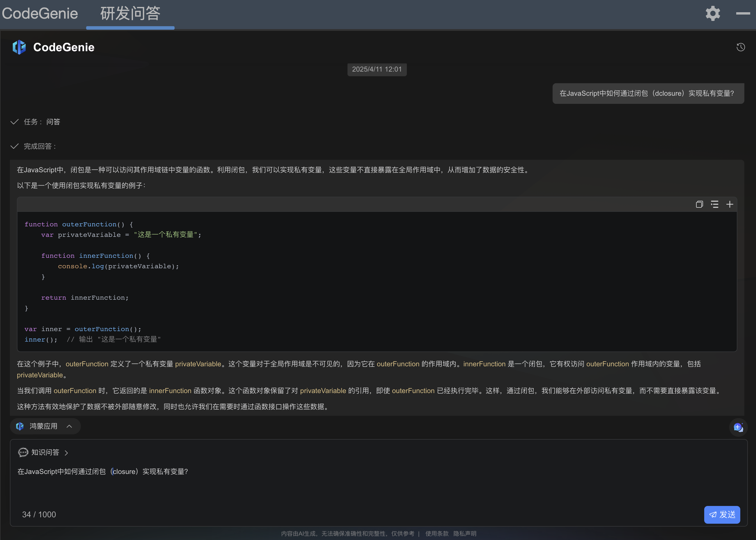Image resolution: width=756 pixels, height=540 pixels.
Task: Select the CodeGenie title tab
Action: 40,14
